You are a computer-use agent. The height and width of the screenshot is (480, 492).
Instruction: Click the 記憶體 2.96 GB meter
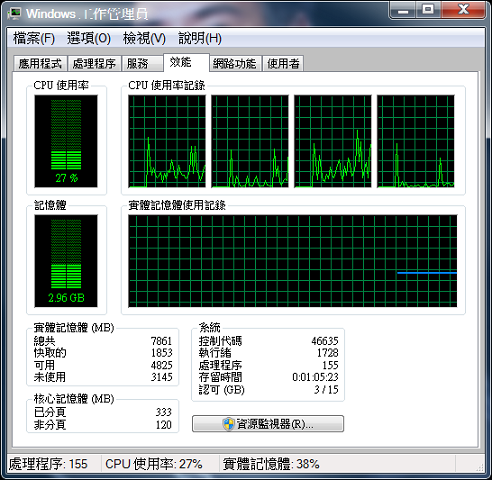pyautogui.click(x=66, y=261)
